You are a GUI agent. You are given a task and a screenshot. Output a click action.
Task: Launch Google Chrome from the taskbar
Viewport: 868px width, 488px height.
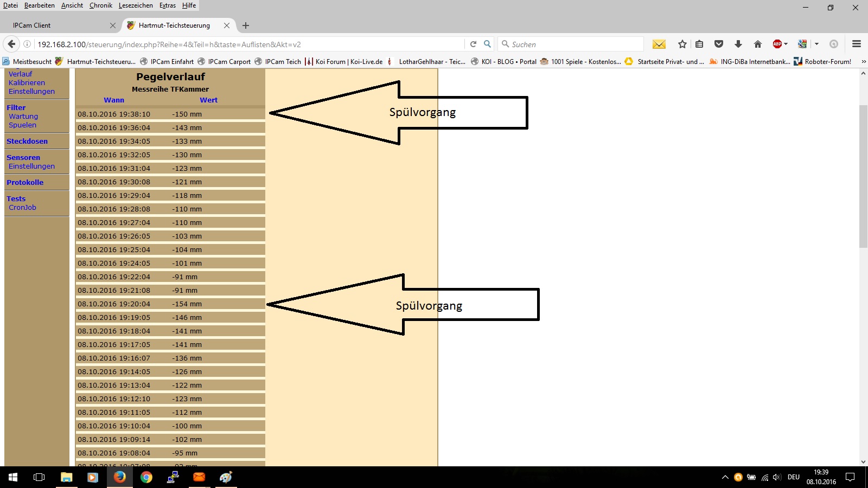pos(146,477)
